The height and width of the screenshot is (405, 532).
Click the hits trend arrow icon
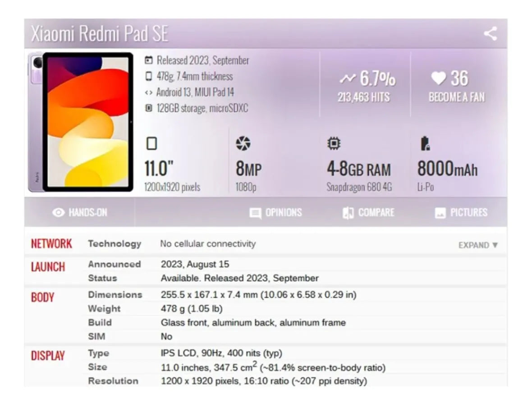pos(347,79)
